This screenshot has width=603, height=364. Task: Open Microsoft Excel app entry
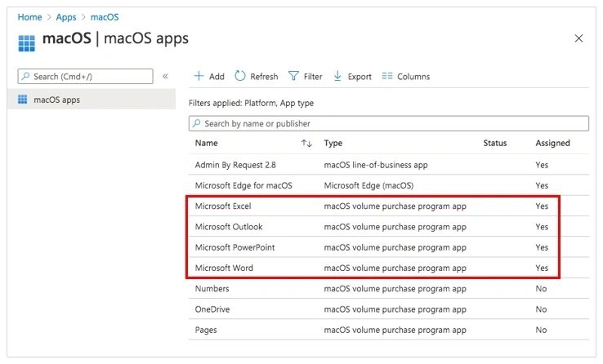(x=223, y=206)
